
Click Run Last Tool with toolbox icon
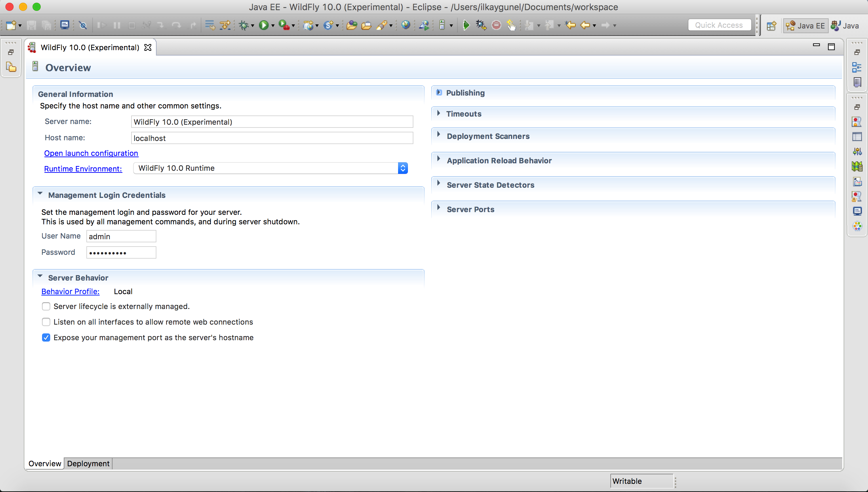coord(284,25)
